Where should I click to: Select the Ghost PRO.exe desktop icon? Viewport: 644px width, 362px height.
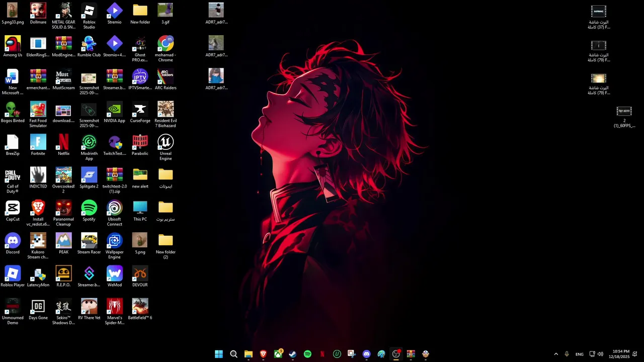(140, 49)
